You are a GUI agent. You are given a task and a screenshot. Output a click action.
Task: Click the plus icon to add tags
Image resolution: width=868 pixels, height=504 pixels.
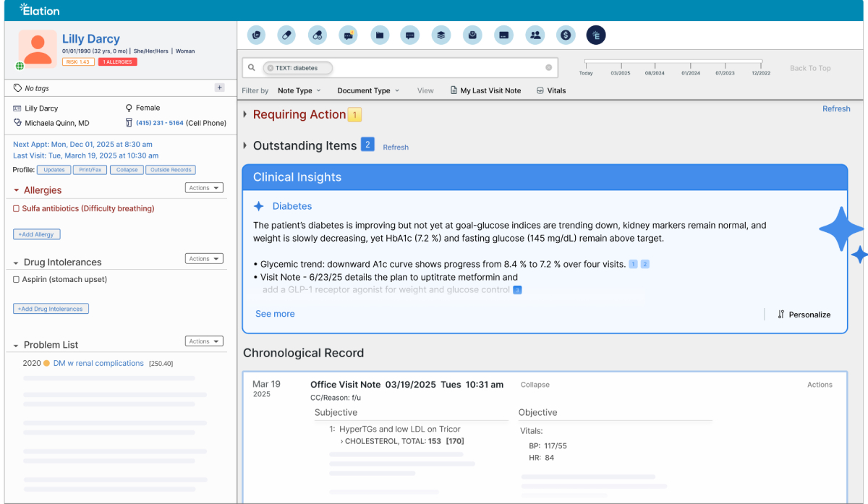coord(219,87)
